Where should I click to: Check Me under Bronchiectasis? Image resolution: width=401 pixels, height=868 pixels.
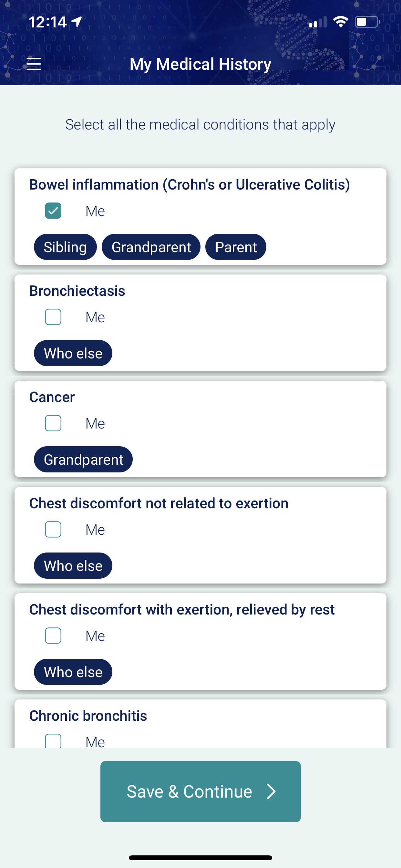[53, 317]
